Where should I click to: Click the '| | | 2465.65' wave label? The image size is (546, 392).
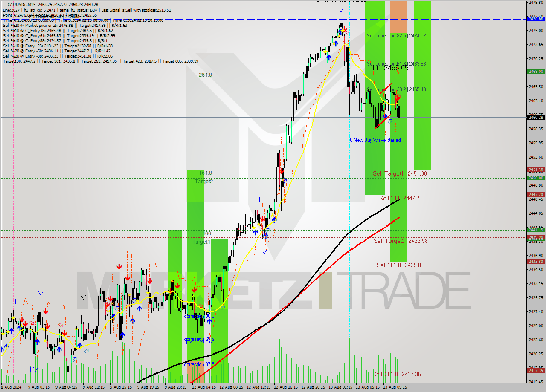[391, 68]
